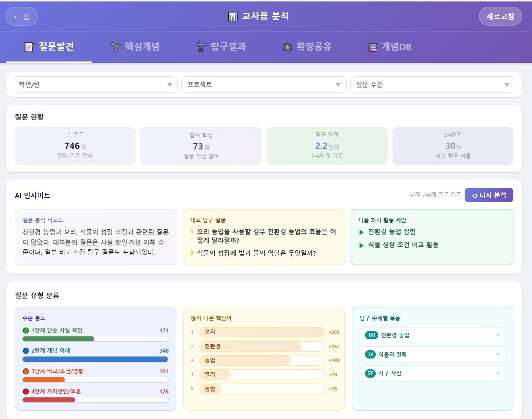Image resolution: width=532 pixels, height=419 pixels.
Task: Click suggestion 식물 성장 조건 비교 활동
Action: tap(403, 245)
